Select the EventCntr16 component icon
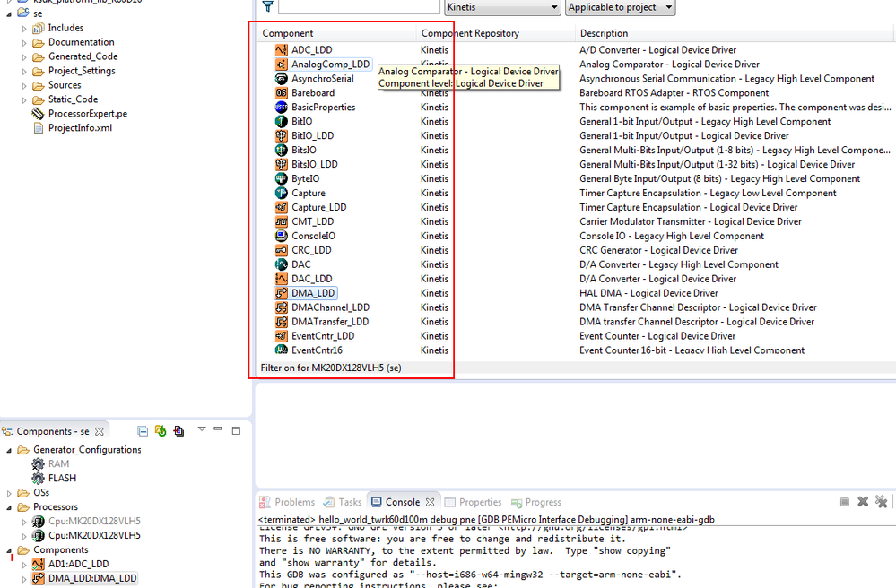This screenshot has height=588, width=896. click(281, 350)
